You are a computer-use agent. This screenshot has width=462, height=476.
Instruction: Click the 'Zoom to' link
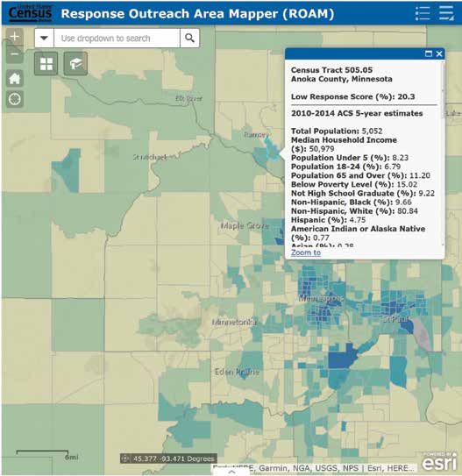306,252
